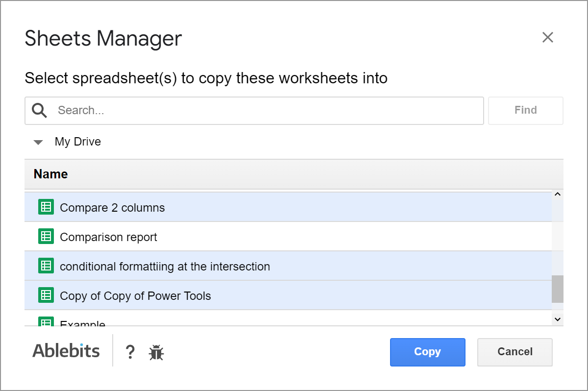Click the sheet icon beside conditional formatting row
Image resolution: width=588 pixels, height=391 pixels.
click(46, 266)
